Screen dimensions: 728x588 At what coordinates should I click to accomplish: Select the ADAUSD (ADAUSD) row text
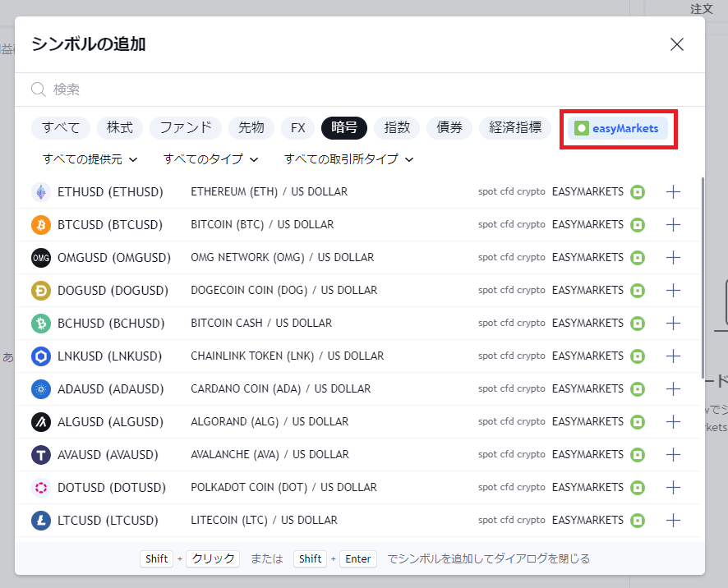(110, 389)
